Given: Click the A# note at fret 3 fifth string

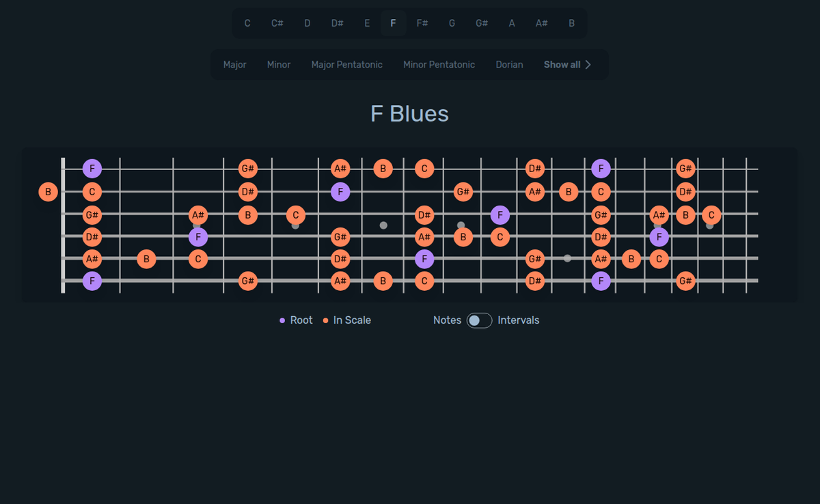Looking at the screenshot, I should tap(198, 215).
